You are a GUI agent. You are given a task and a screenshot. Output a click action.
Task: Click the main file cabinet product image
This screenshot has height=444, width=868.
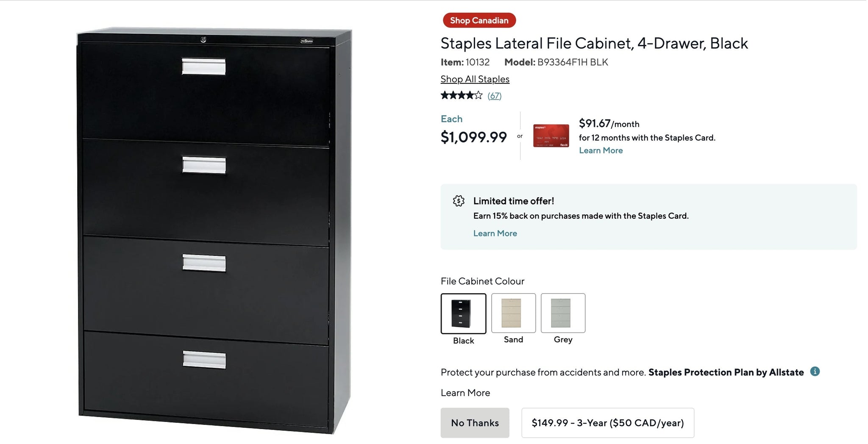(x=214, y=231)
